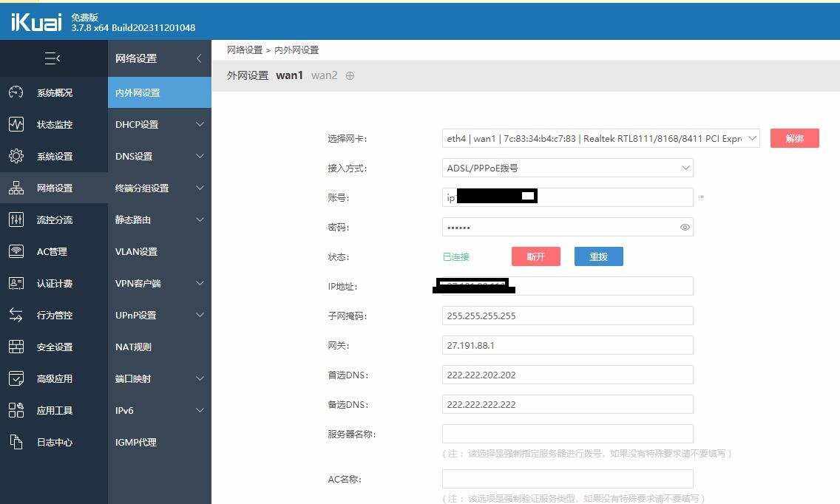Viewport: 840px width, 504px height.
Task: Click the AC管理 wireless icon
Action: pos(16,251)
